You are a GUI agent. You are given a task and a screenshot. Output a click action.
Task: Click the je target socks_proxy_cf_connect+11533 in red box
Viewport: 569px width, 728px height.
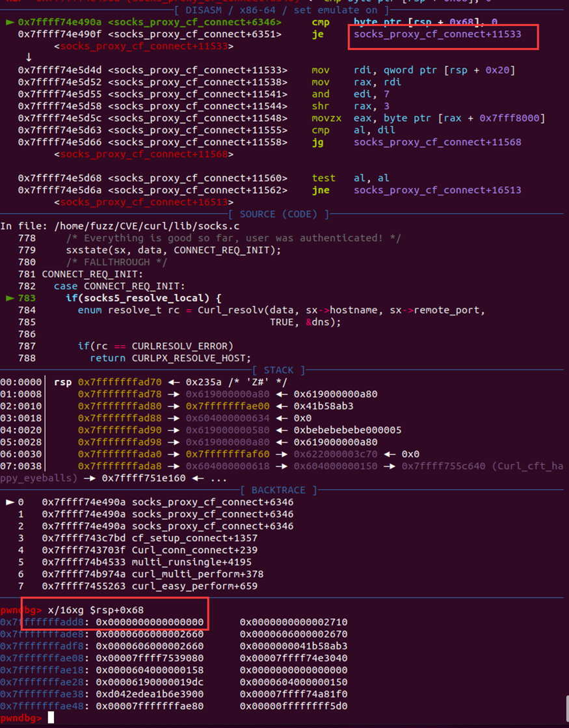pos(437,34)
